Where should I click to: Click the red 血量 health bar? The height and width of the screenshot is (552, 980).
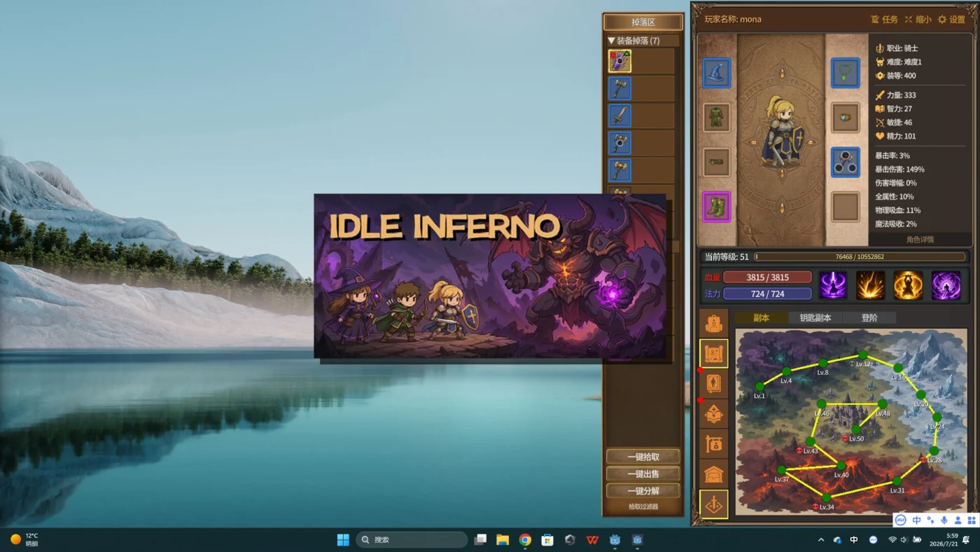tap(767, 277)
